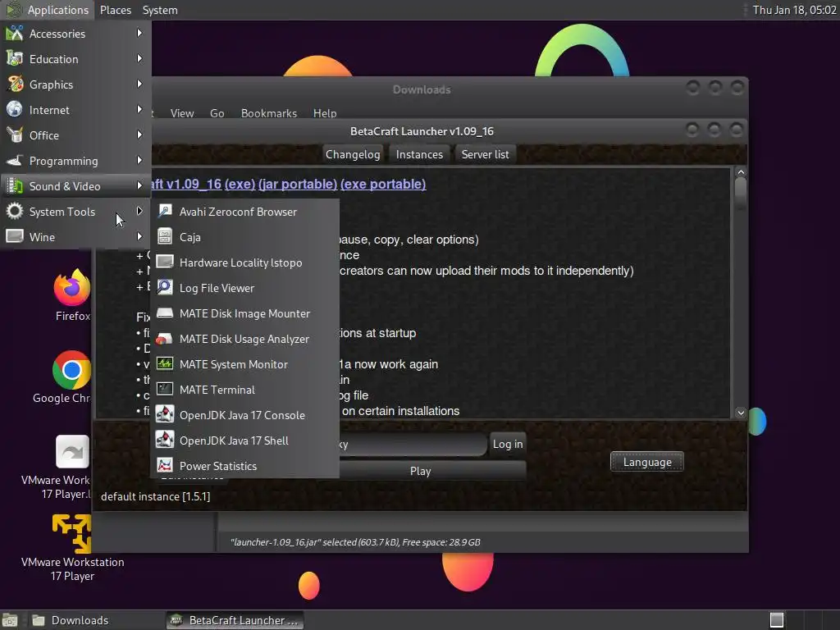
Task: Expand the Graphics submenu arrow
Action: tap(139, 84)
